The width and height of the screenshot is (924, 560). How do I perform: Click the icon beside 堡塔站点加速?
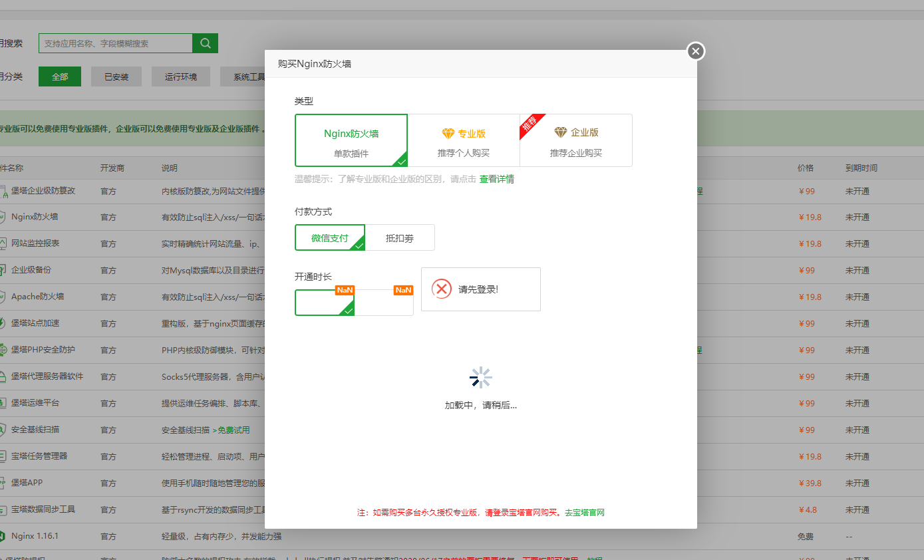pos(3,323)
